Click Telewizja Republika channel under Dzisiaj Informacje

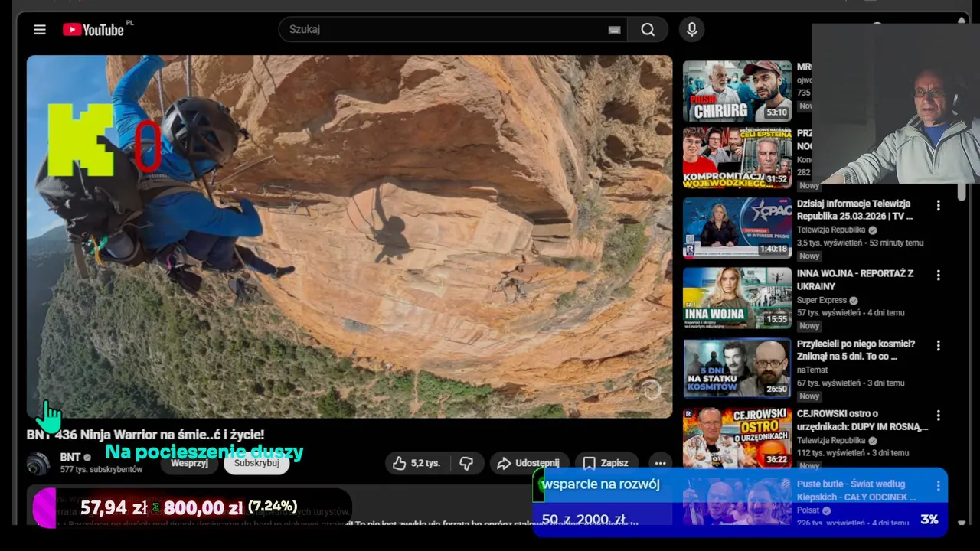(831, 230)
